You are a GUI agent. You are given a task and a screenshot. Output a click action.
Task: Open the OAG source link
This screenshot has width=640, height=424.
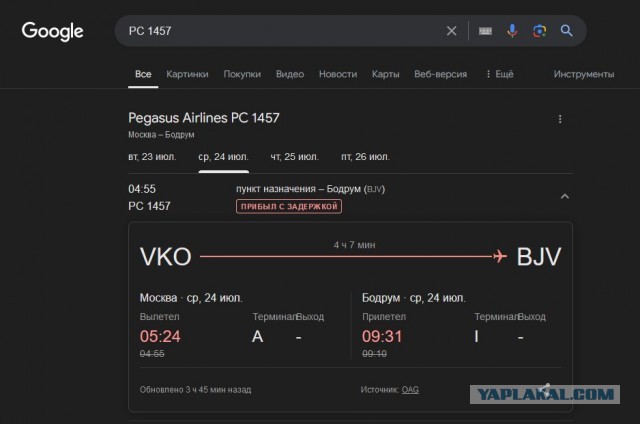coord(410,390)
